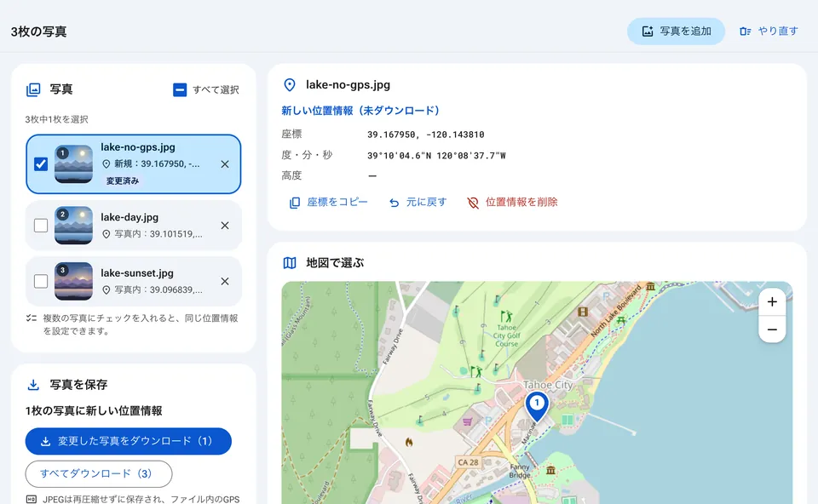Zoom out the map with minus button
818x504 pixels.
(x=772, y=329)
